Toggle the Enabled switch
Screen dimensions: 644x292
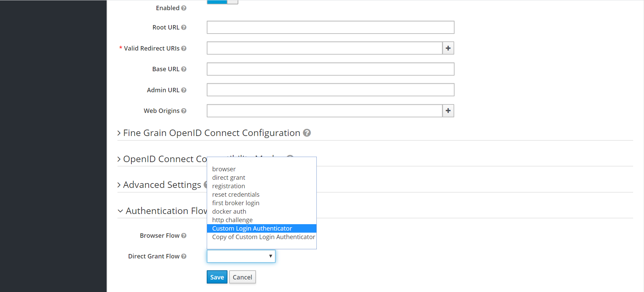(x=222, y=2)
